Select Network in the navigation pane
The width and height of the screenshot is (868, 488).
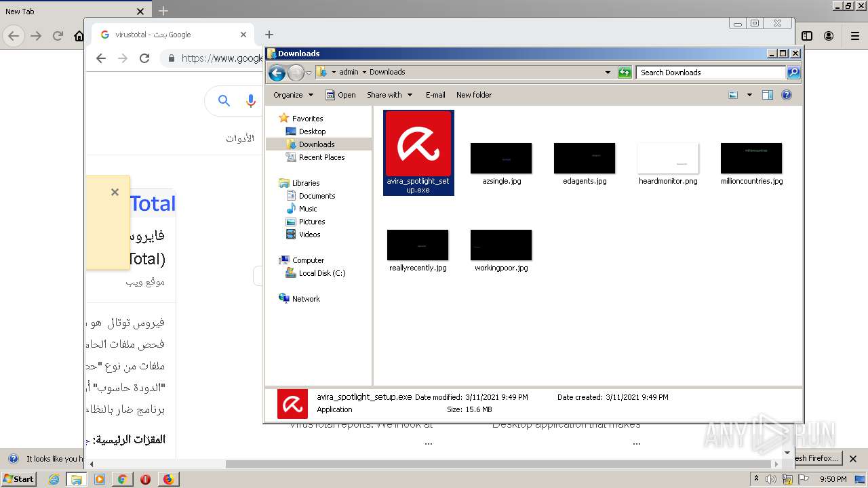coord(306,299)
